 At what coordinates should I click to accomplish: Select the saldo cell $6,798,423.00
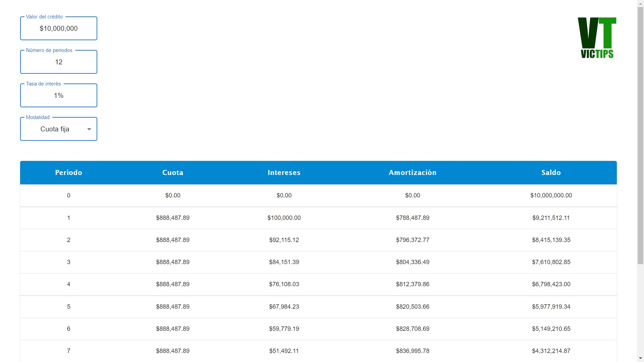551,284
